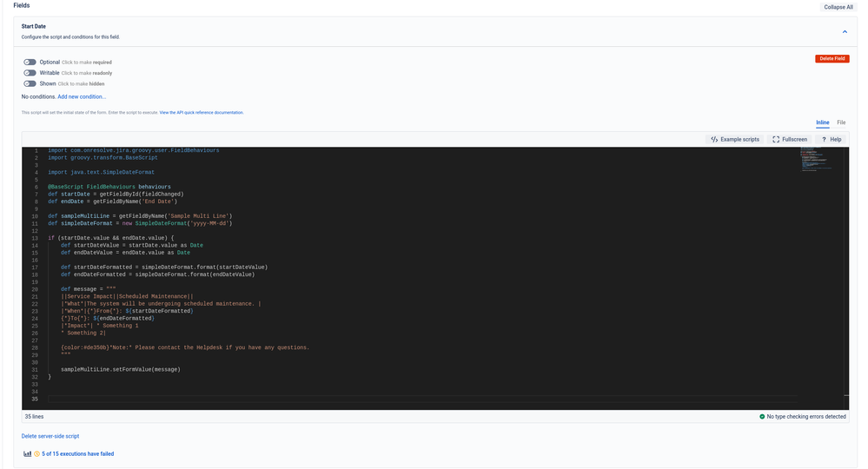868x469 pixels.
Task: Collapse the Start Date field section
Action: click(x=845, y=31)
